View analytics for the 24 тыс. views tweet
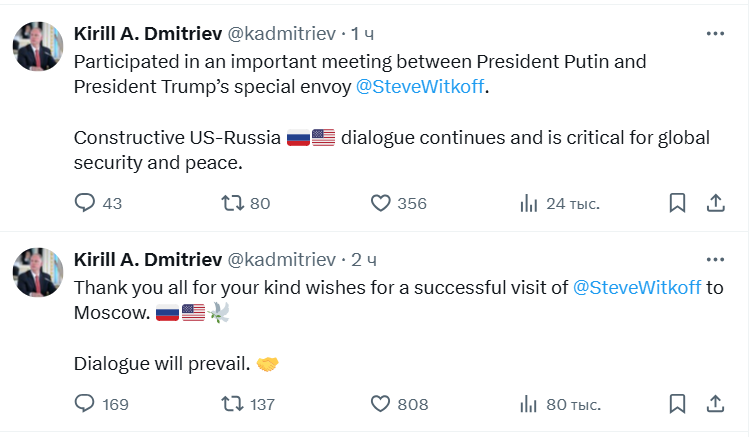The image size is (750, 437). pyautogui.click(x=529, y=203)
